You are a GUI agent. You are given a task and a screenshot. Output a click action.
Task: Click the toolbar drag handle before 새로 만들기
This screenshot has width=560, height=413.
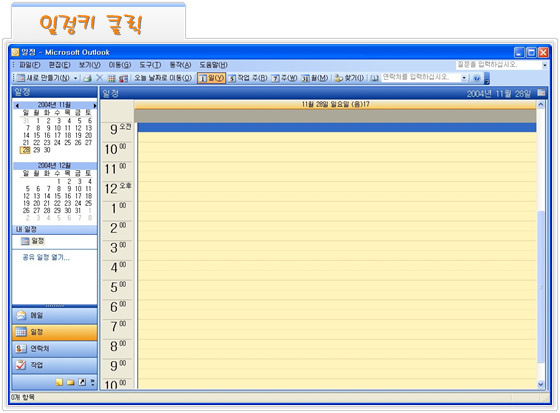point(14,78)
